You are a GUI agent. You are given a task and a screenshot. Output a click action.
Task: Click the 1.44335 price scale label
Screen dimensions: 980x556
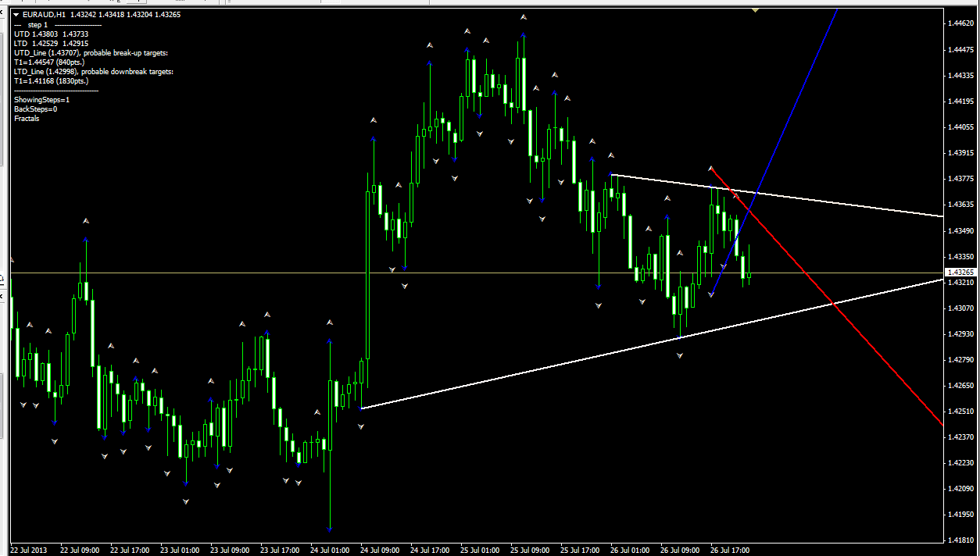pos(960,76)
